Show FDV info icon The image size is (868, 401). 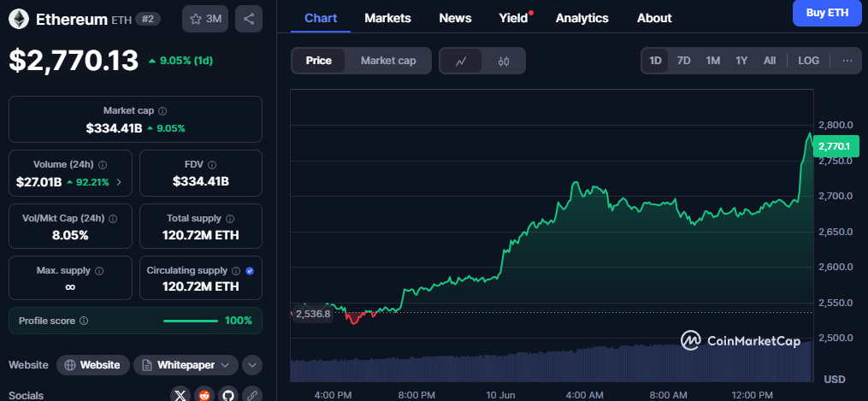(x=212, y=164)
